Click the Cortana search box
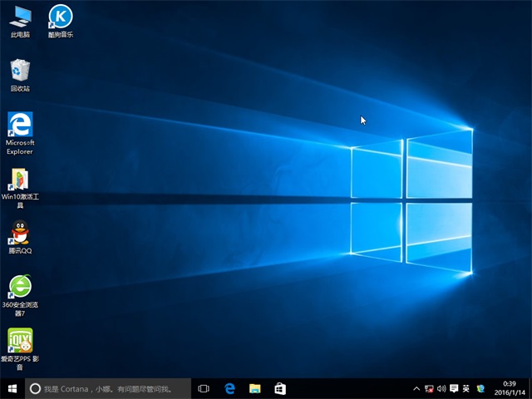This screenshot has width=532, height=399. tap(108, 388)
